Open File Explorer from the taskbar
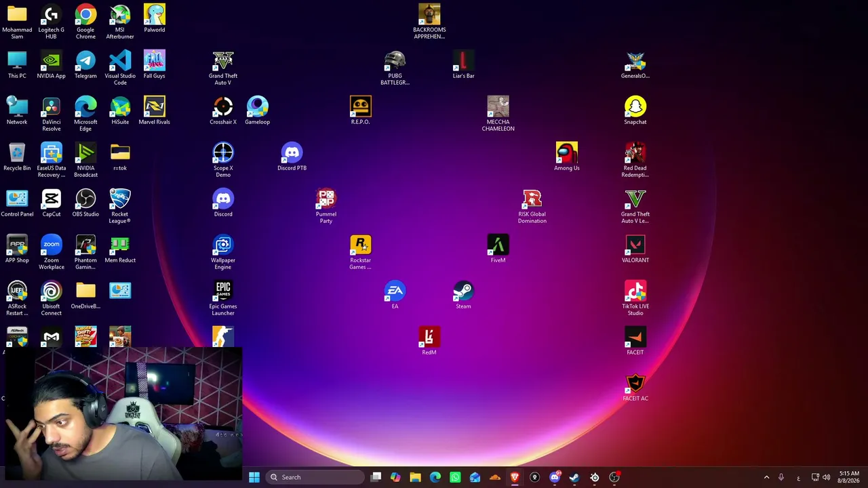 415,477
